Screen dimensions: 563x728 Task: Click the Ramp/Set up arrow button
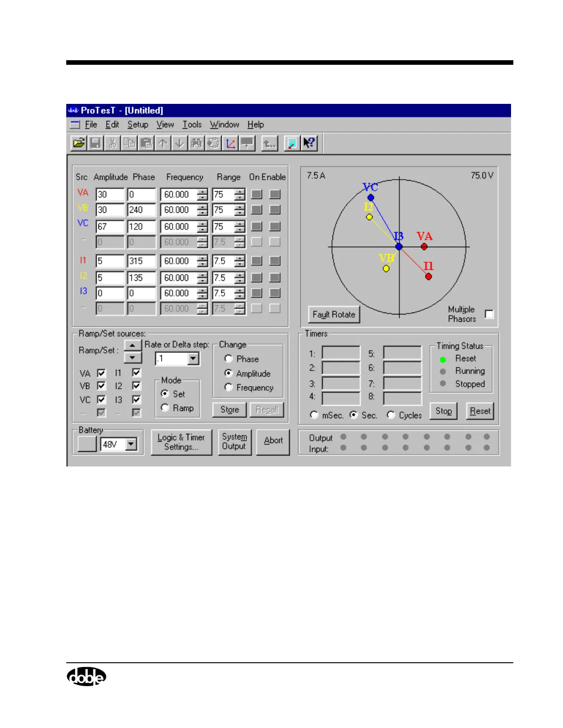click(x=132, y=345)
